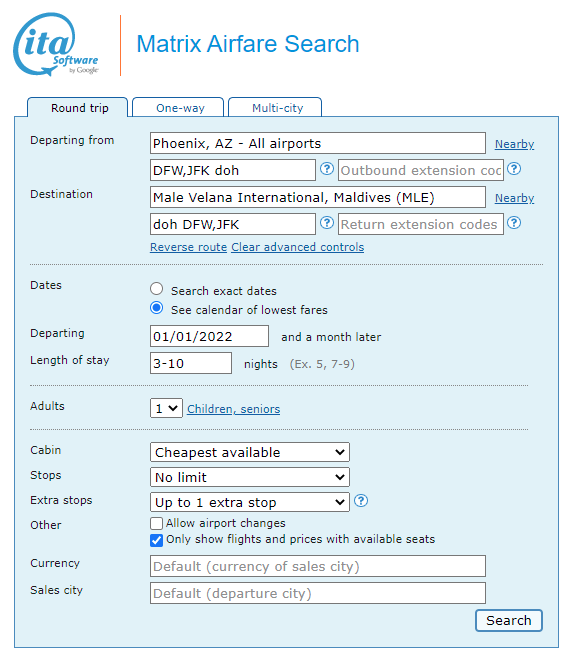
Task: Enable Allow airport changes checkbox
Action: point(156,523)
